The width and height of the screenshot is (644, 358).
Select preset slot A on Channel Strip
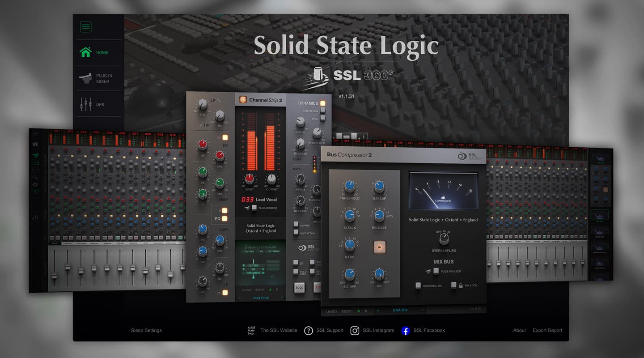[270, 290]
